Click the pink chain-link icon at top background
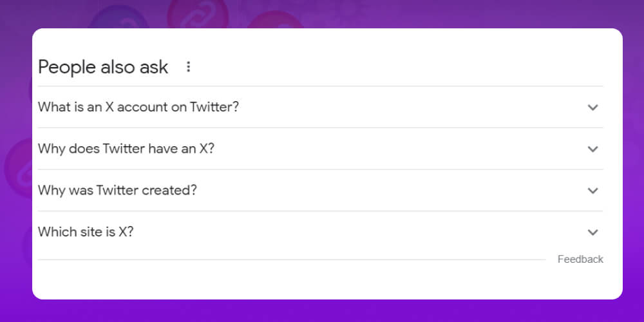 coord(198,14)
